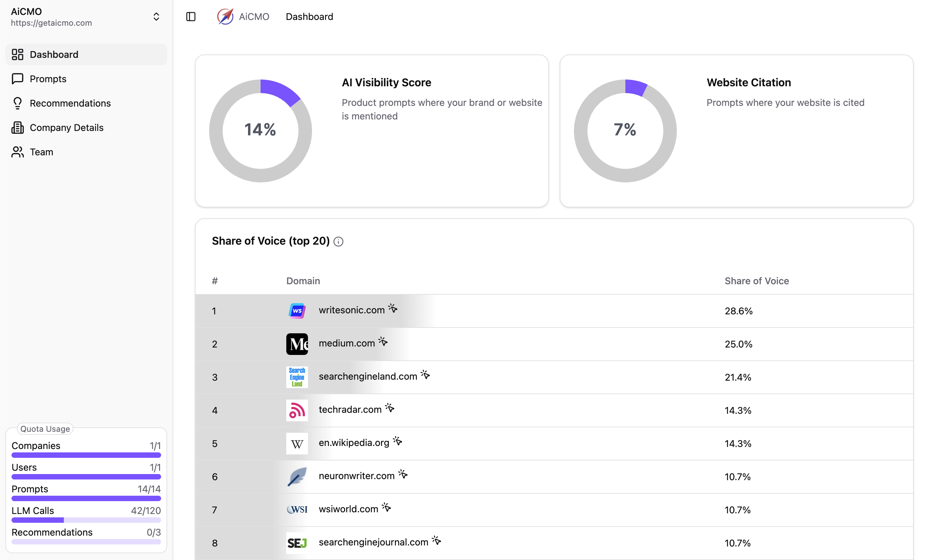Click the medium.com favicon
Viewport: 933px width, 560px height.
pyautogui.click(x=297, y=344)
